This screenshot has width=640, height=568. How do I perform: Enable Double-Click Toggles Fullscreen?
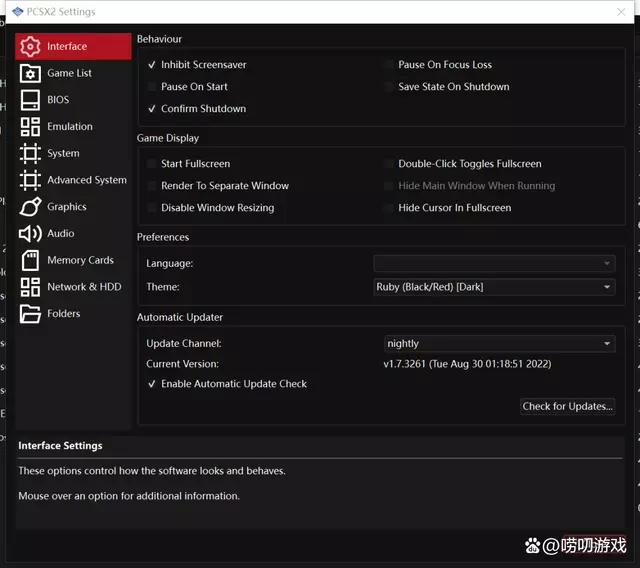(389, 164)
